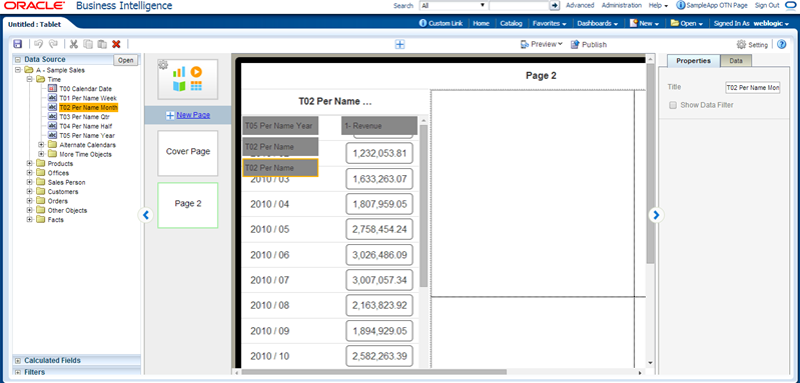The image size is (800, 383).
Task: Switch to the Data tab
Action: 736,61
